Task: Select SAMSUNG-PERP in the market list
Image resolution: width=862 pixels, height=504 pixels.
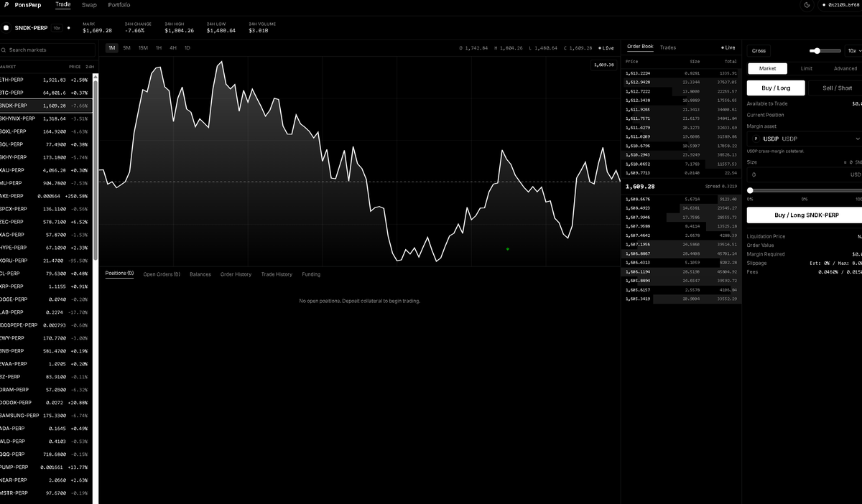Action: 46,416
